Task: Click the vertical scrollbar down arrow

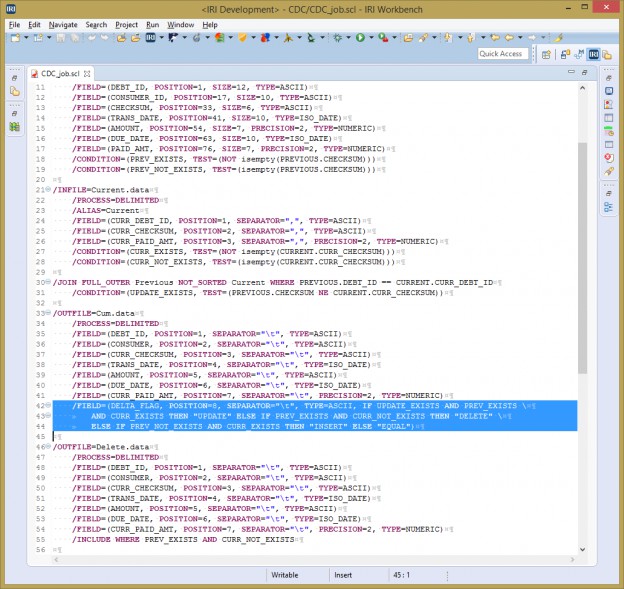Action: (582, 549)
